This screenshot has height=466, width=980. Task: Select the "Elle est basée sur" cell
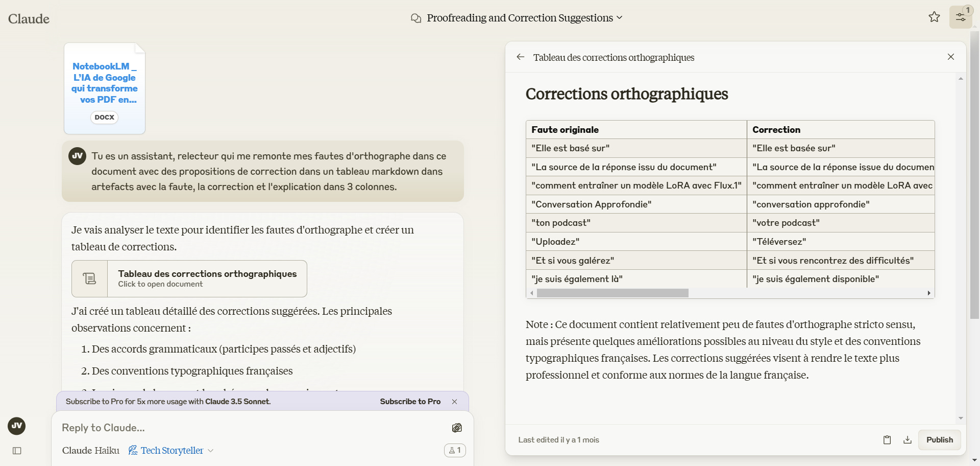coord(841,148)
